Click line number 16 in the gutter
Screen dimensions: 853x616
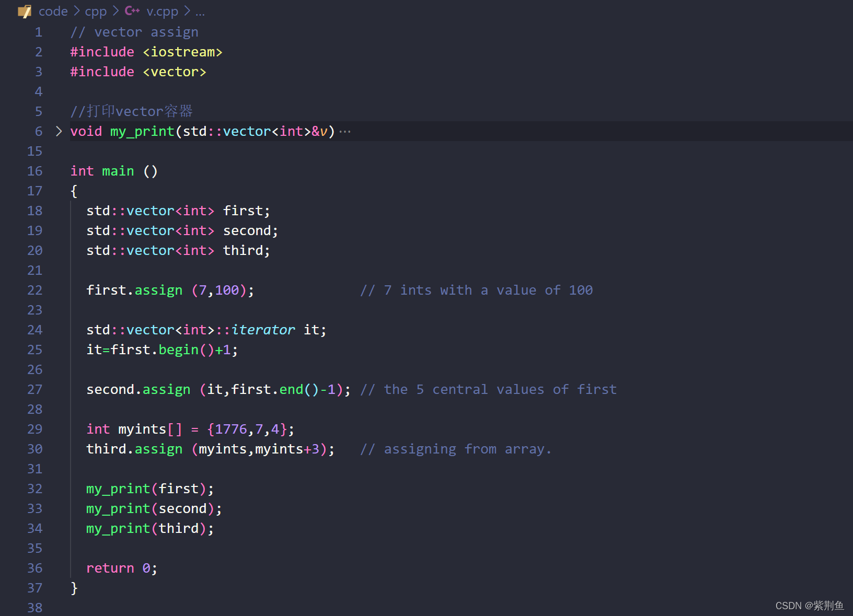pos(35,171)
